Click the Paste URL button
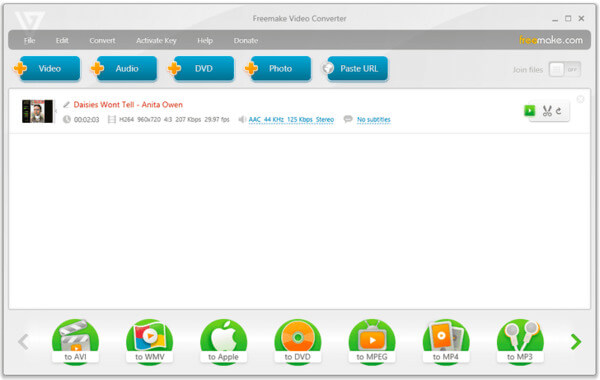This screenshot has width=600, height=380. pos(355,68)
